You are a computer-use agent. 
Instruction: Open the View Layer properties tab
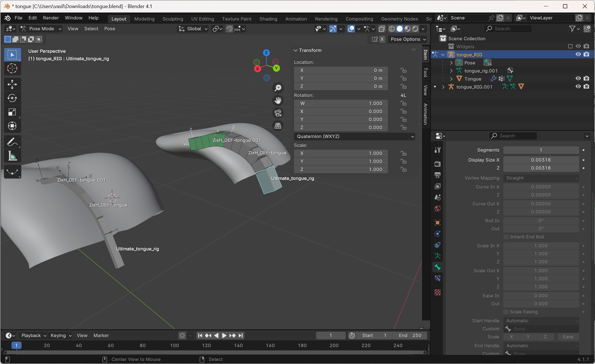[438, 186]
